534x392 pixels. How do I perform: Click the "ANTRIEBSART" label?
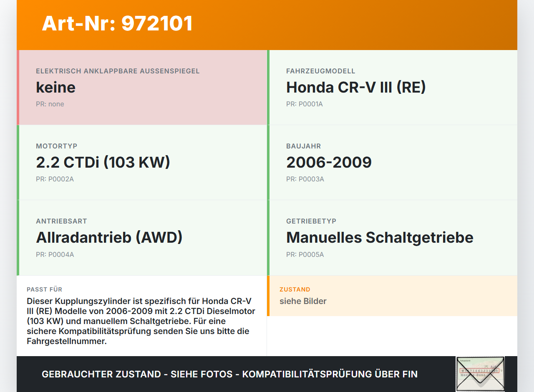point(62,221)
